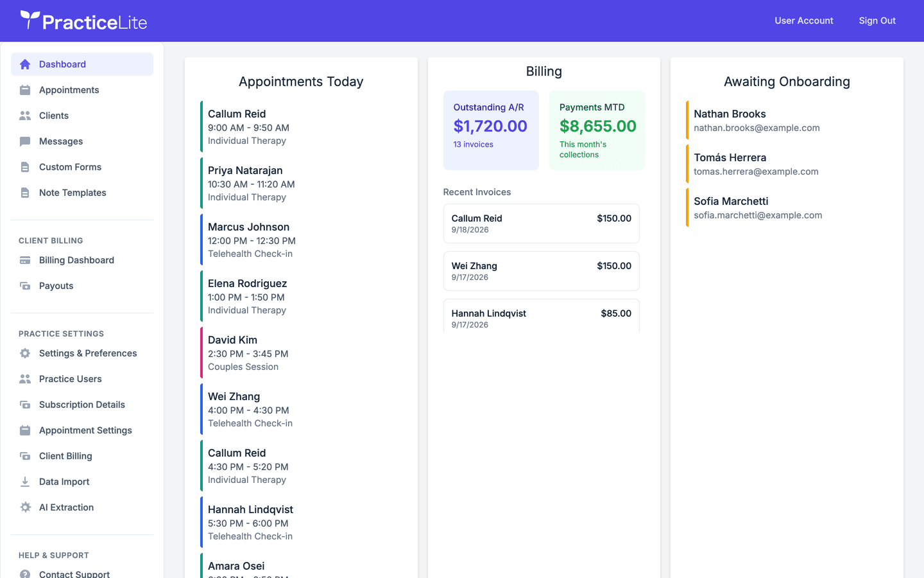Open Amara Osei's appointment

[x=301, y=566]
